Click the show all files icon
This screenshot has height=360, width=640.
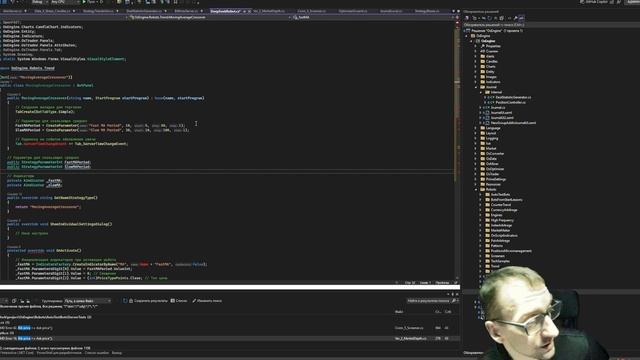(x=502, y=18)
